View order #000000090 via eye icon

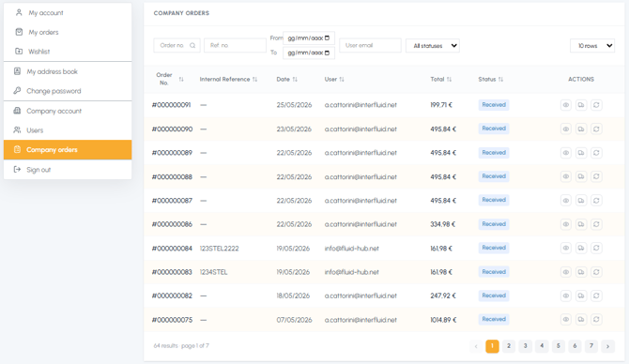[x=565, y=129]
